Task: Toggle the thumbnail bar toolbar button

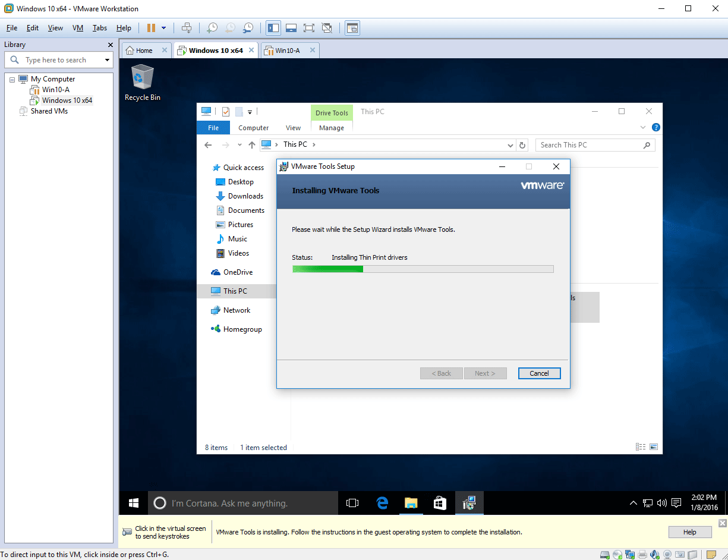Action: point(291,28)
